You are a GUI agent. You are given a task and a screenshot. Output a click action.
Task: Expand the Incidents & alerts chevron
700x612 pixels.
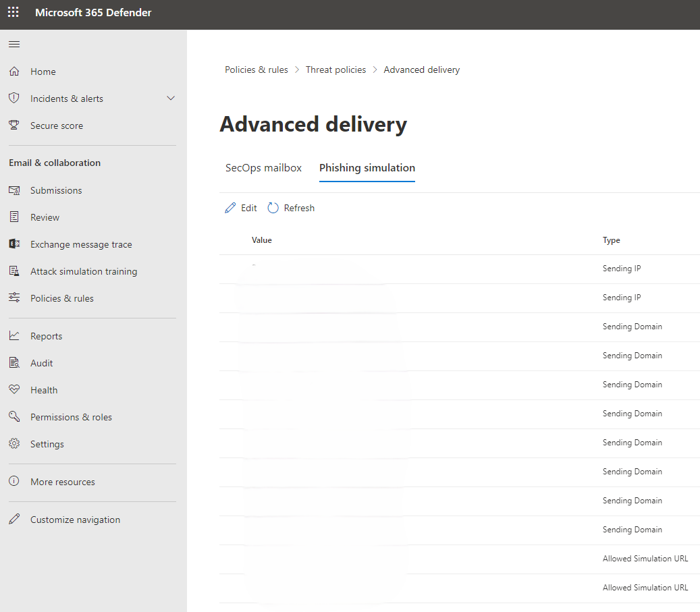pyautogui.click(x=171, y=99)
